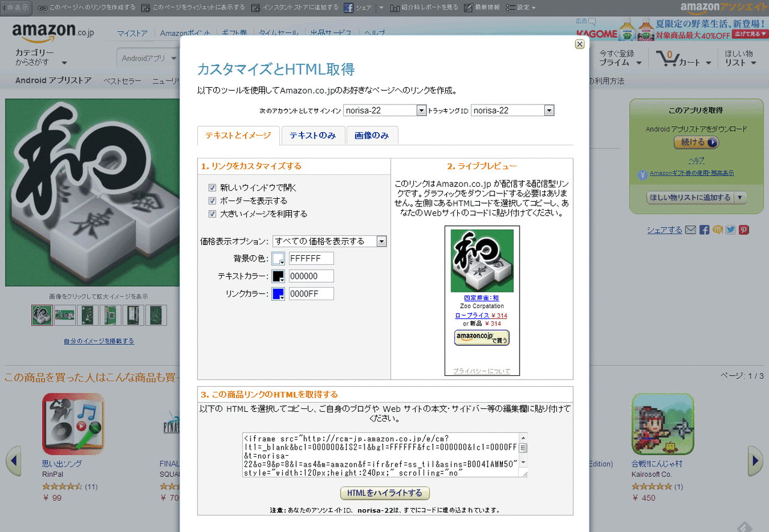Open 紹介料レポートを見る chart icon
769x532 pixels.
(x=395, y=8)
